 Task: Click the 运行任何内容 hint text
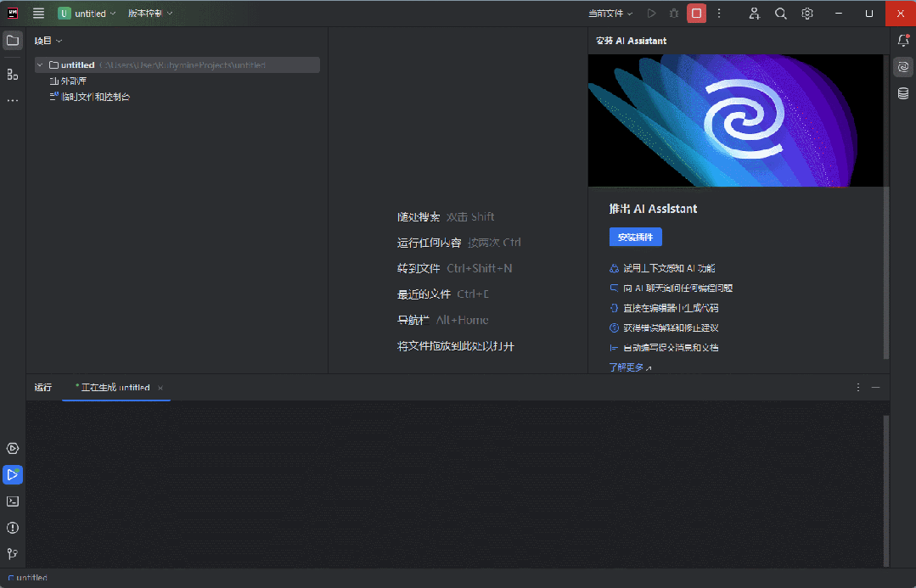point(429,243)
